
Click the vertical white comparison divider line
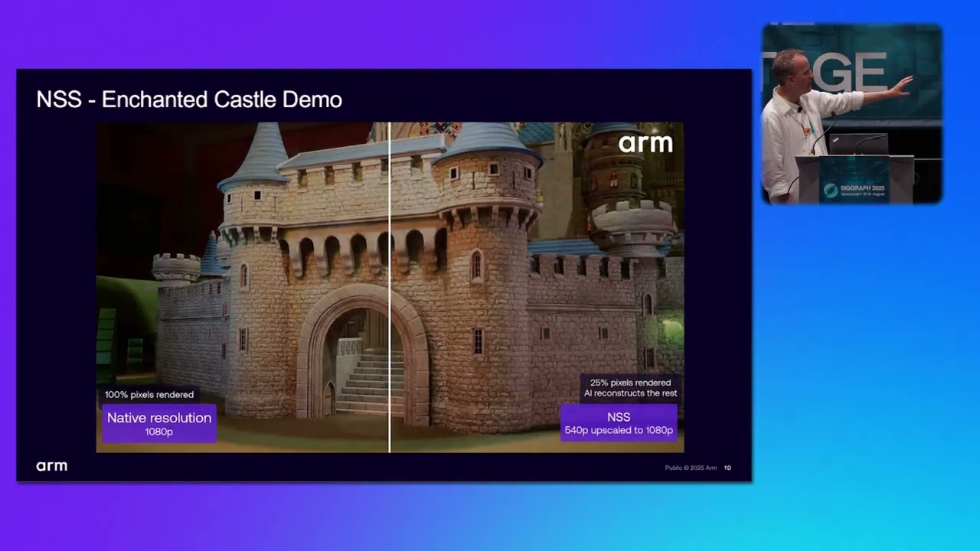click(x=390, y=287)
